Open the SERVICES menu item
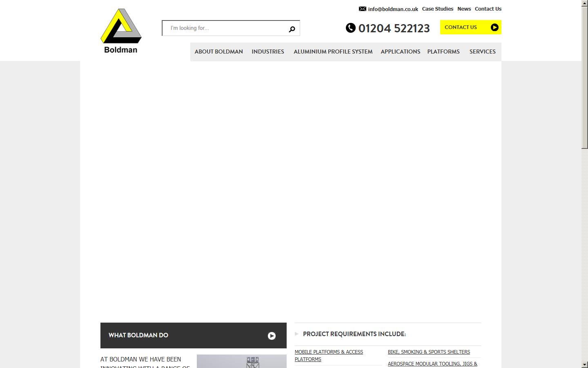This screenshot has height=368, width=588. click(x=482, y=52)
